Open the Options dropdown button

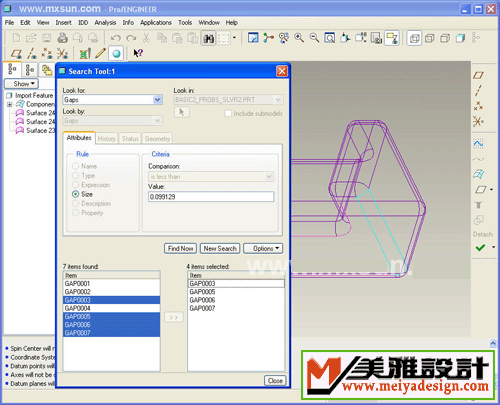click(263, 249)
